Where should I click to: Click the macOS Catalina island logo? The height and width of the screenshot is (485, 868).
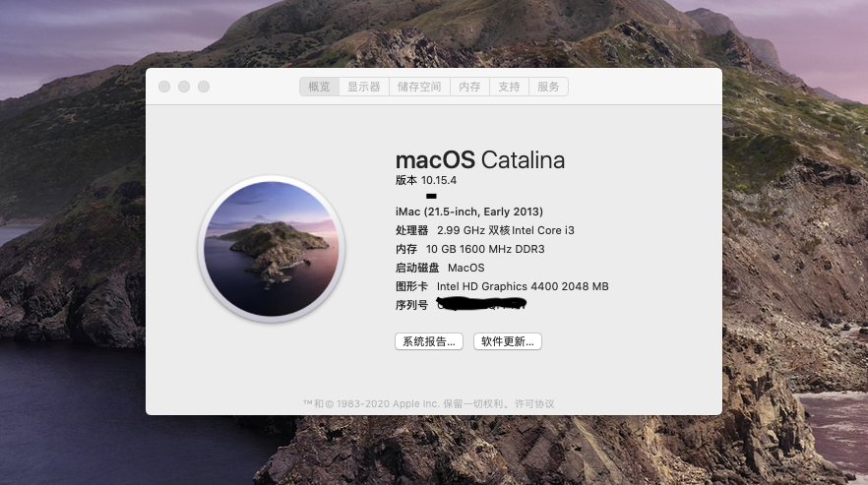pos(272,249)
